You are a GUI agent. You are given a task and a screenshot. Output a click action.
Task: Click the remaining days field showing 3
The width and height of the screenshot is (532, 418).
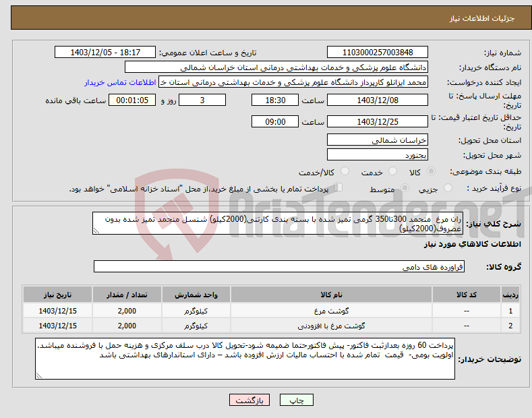(202, 100)
